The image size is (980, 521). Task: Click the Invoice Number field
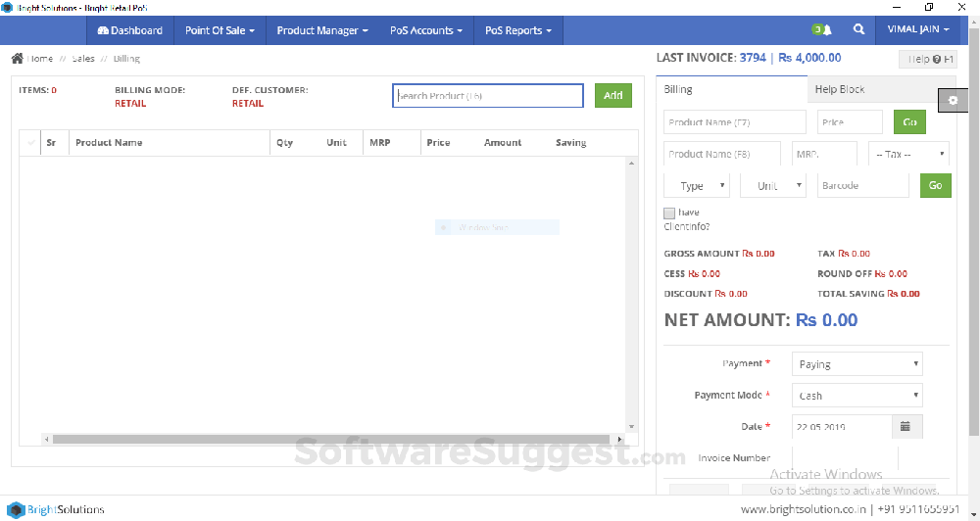(845, 458)
